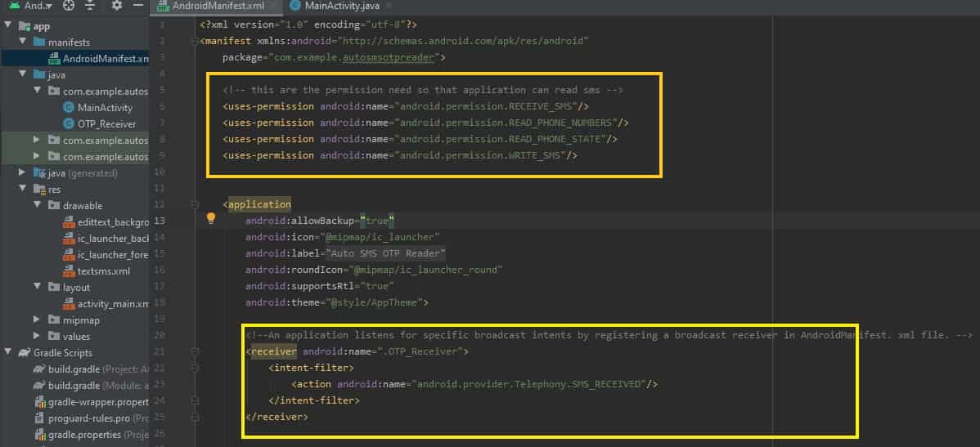Open build.gradle (Module) file

[98, 385]
